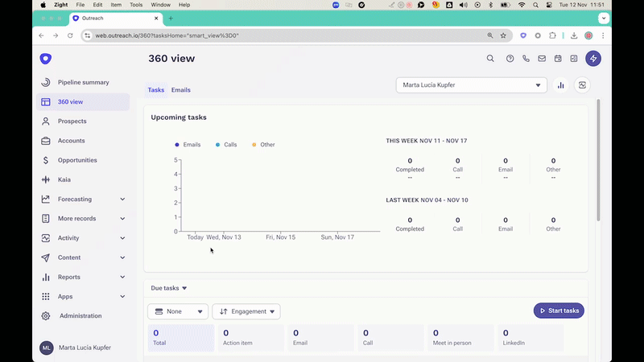Click the purple lightning bolt button
The width and height of the screenshot is (644, 362).
(x=593, y=59)
